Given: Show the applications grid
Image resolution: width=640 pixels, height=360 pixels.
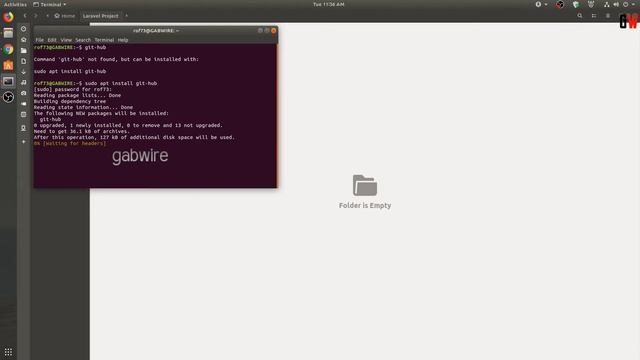Looking at the screenshot, I should (8, 352).
